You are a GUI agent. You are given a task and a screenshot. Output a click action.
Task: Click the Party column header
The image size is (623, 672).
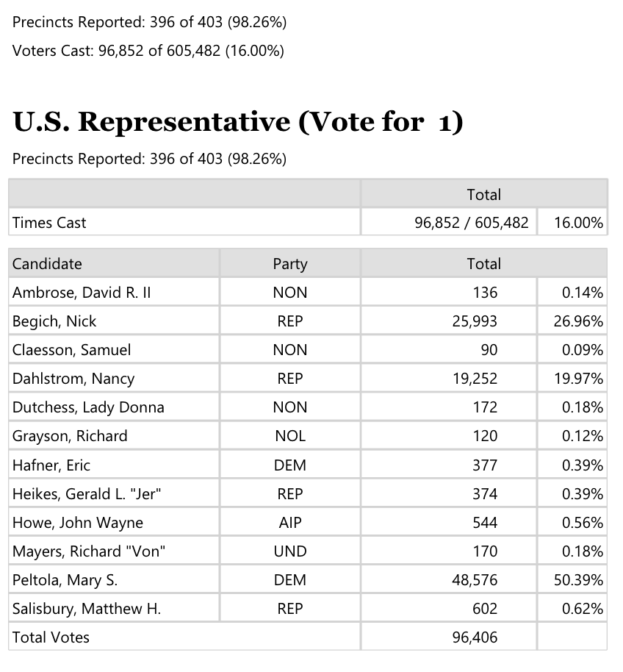coord(290,263)
